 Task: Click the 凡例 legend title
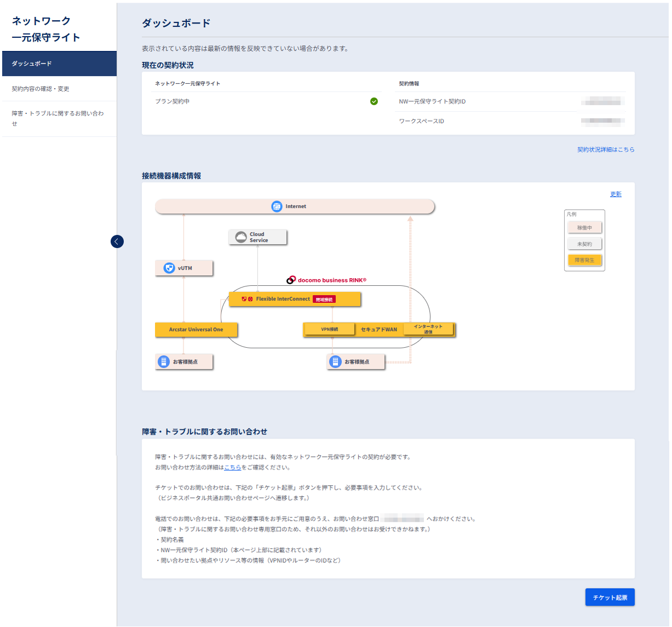572,214
